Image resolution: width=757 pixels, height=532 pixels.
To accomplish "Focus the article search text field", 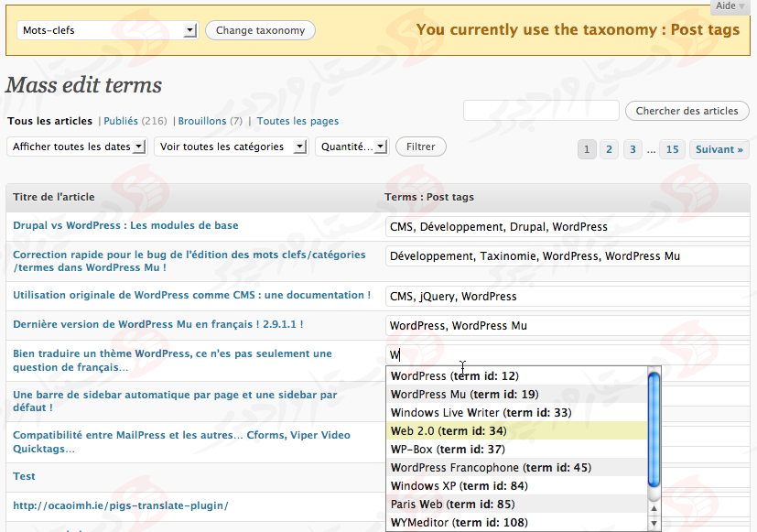I will [x=540, y=111].
